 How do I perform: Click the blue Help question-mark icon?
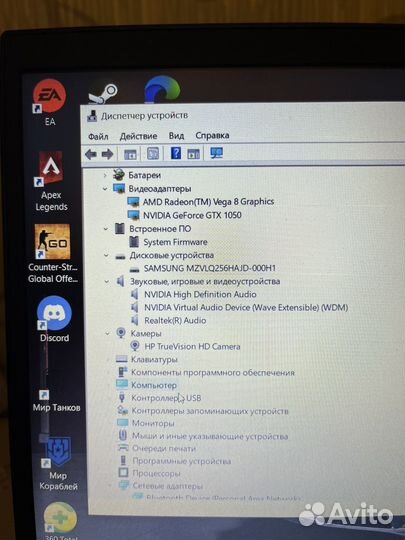pos(176,153)
